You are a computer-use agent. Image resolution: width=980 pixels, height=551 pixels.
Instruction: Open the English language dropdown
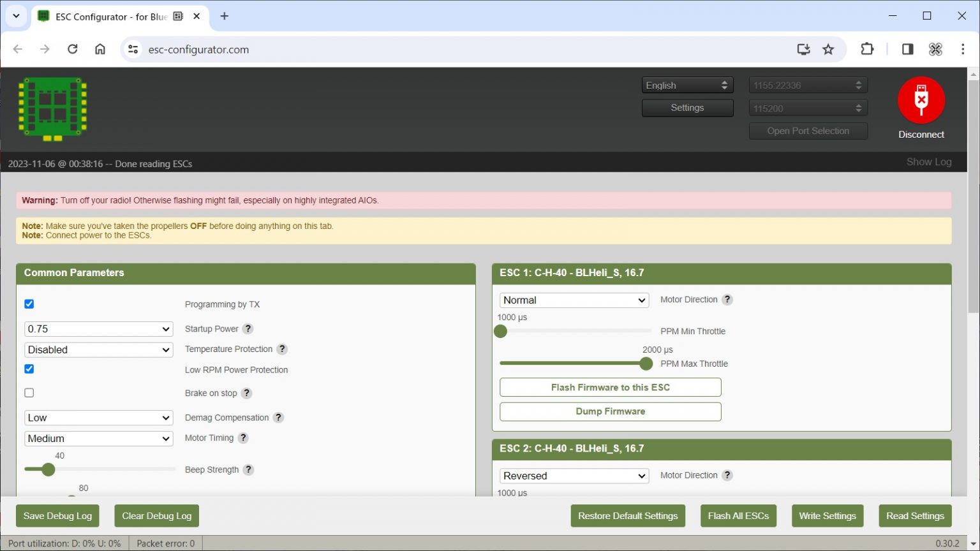[x=688, y=85]
